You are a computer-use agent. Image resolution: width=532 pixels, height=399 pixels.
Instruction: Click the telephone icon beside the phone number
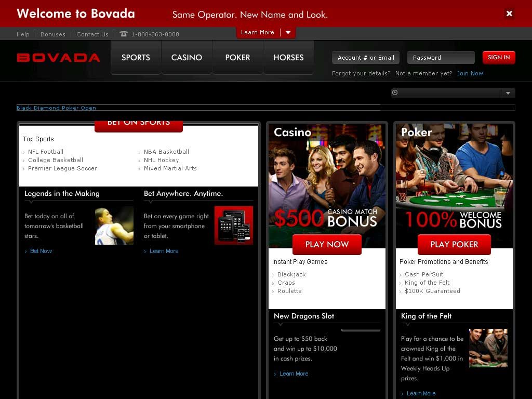point(124,34)
